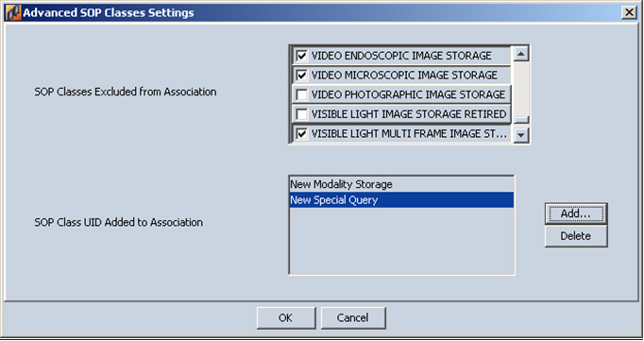Viewport: 644px width, 341px height.
Task: Uncheck VIDEO MICROSCOPIC IMAGE STORAGE checkbox
Action: coord(302,76)
